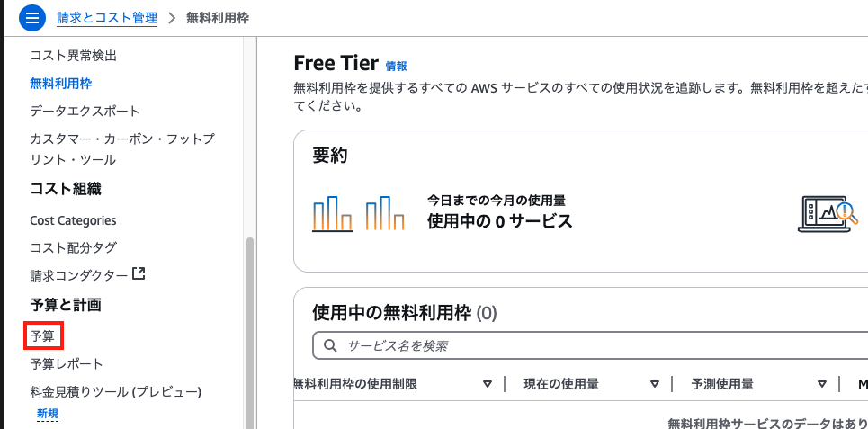Sort by 予測使用量 column arrow

822,384
